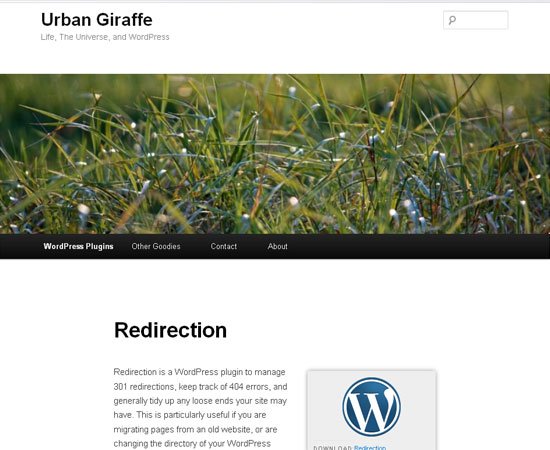Click the paragraph line starting 'Redirection is a WordPress'

coord(200,372)
